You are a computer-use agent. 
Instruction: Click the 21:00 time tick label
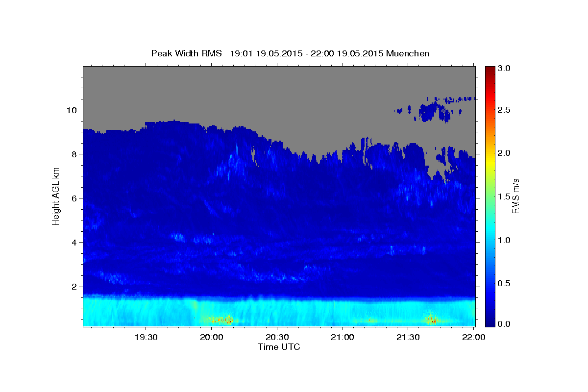click(x=343, y=337)
